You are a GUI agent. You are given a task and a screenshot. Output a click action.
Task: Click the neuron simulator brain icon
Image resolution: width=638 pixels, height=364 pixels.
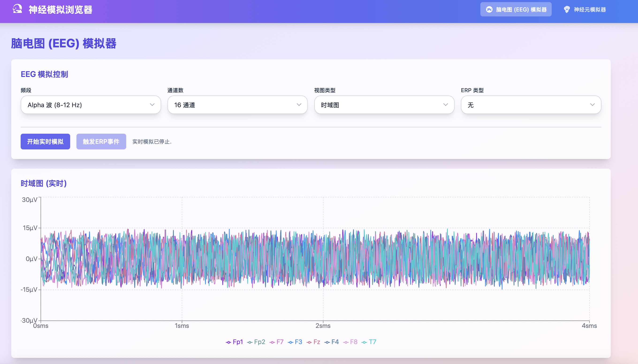tap(566, 10)
